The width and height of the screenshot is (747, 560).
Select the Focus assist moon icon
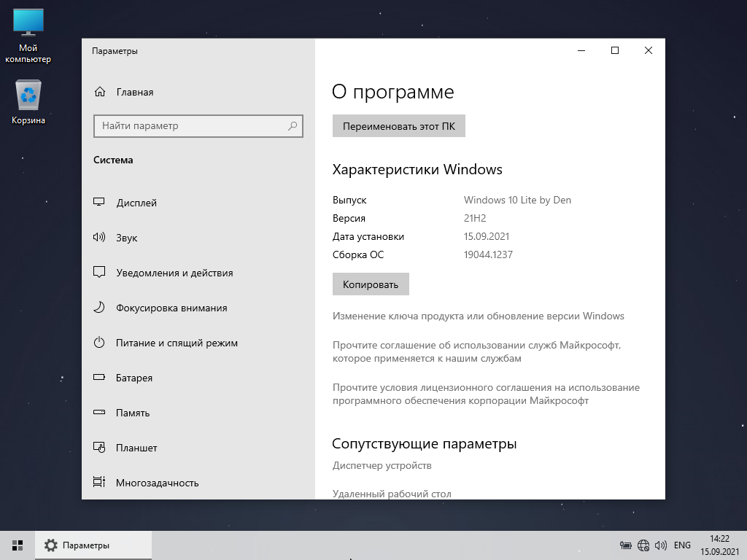coord(98,307)
